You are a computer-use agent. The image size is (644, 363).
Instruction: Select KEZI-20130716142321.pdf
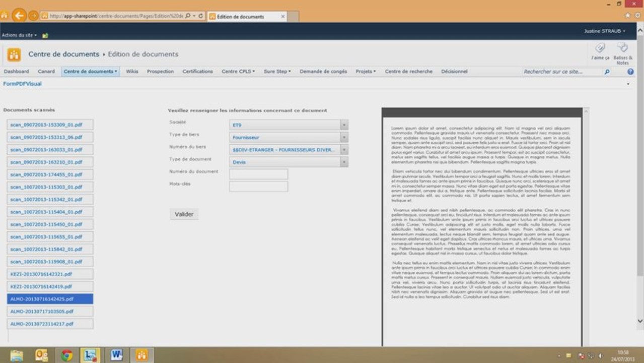click(x=50, y=274)
